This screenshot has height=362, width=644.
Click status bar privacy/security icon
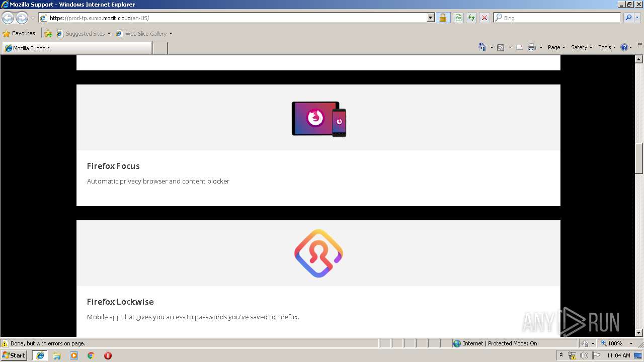(585, 343)
